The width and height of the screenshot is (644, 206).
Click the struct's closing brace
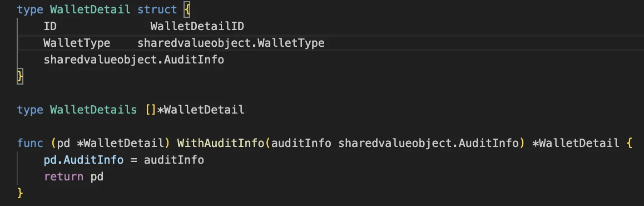point(19,76)
